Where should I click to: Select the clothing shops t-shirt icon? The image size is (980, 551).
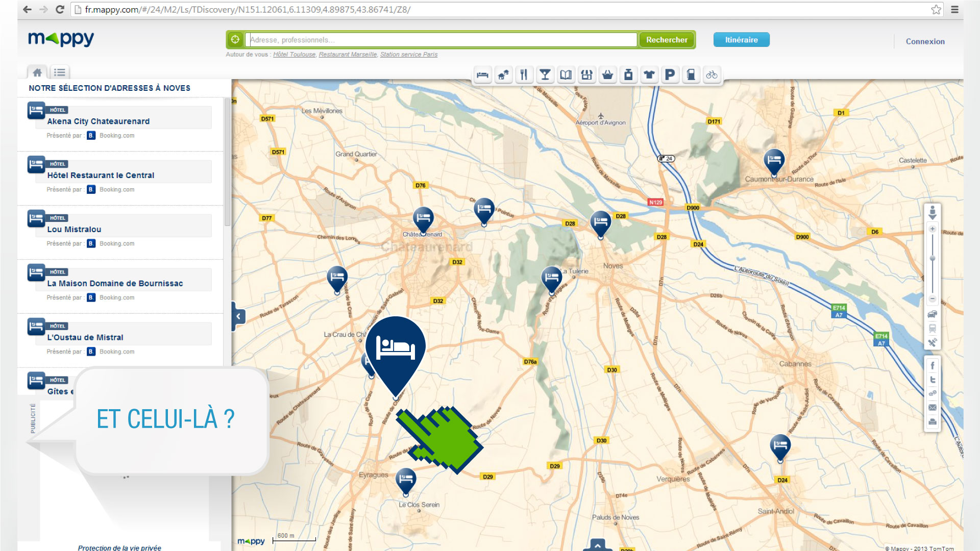649,75
